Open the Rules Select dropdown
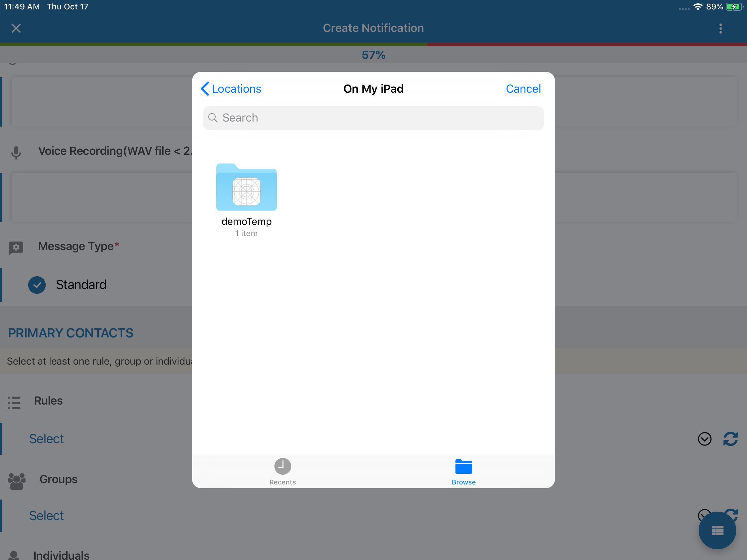This screenshot has width=747, height=560. 46,439
